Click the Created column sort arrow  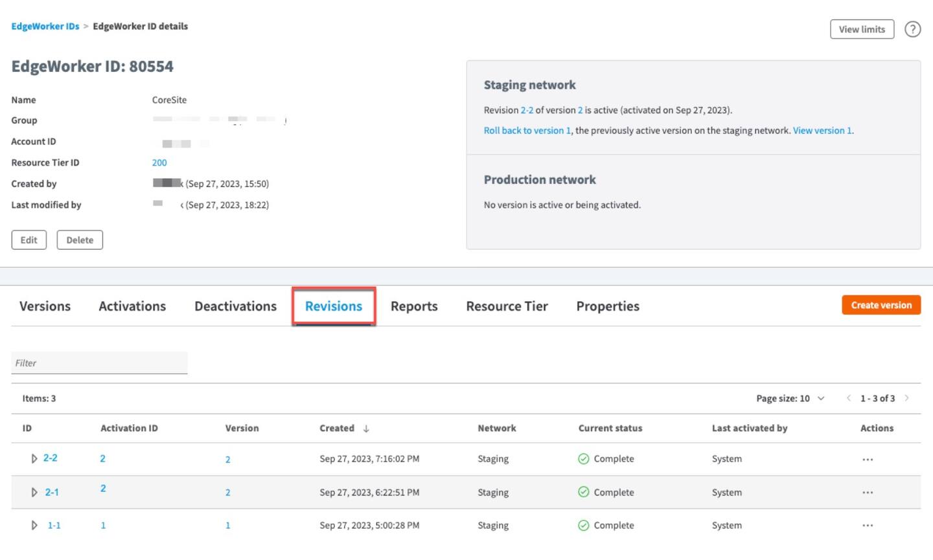[x=366, y=429]
